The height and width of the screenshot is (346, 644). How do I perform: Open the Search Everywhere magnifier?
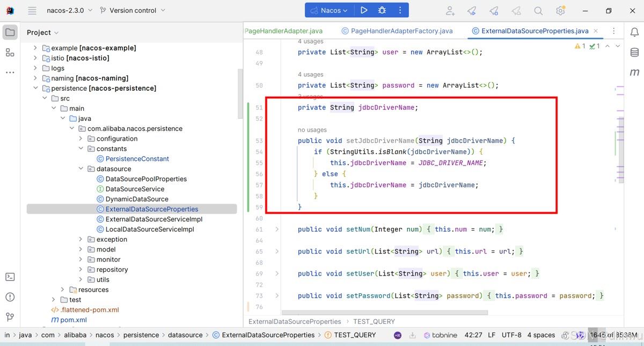[538, 11]
